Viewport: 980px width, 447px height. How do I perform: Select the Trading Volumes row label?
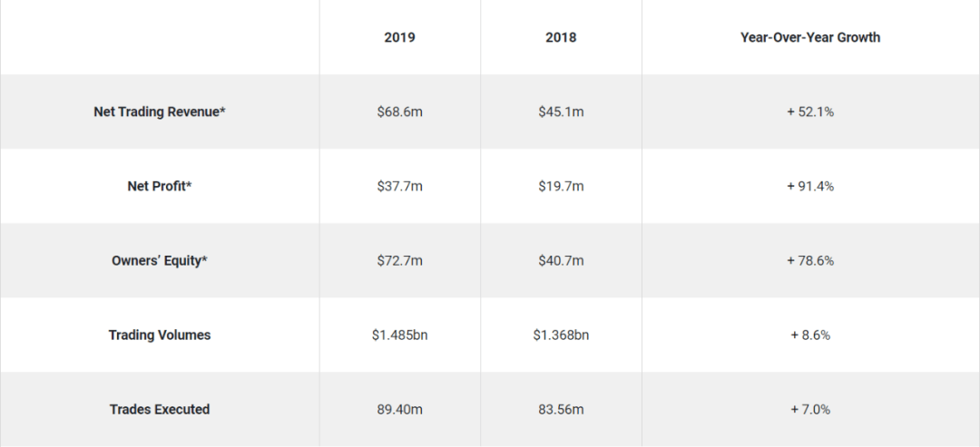point(160,335)
